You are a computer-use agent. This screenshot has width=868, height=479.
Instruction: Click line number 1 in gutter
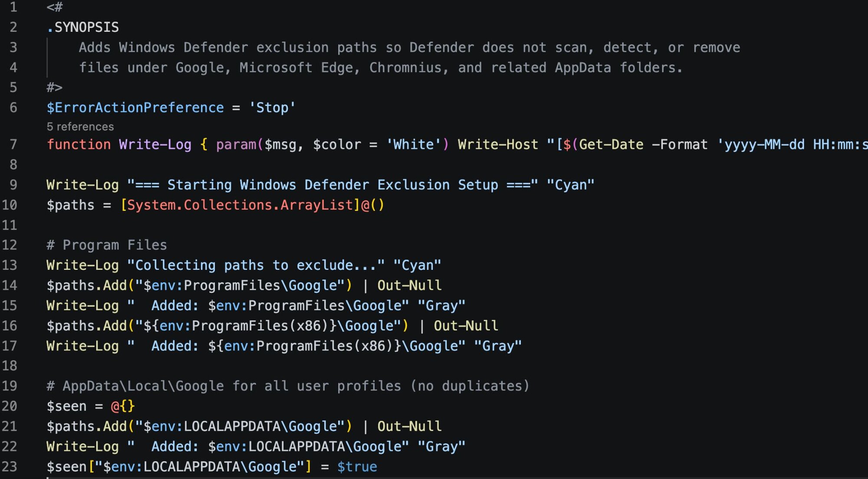tap(13, 7)
